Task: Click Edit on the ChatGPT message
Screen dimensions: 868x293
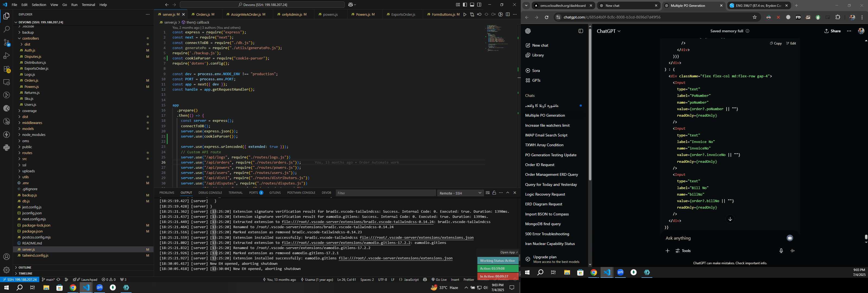Action: [791, 43]
